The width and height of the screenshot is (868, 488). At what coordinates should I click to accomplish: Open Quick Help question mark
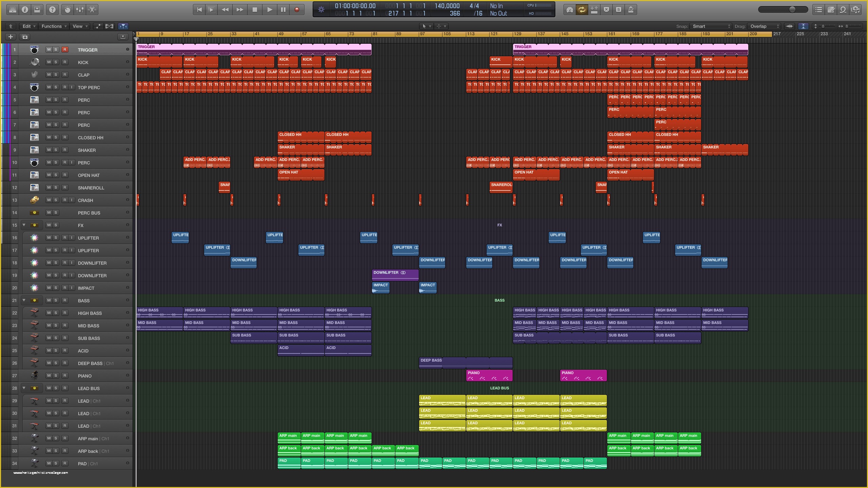click(52, 10)
